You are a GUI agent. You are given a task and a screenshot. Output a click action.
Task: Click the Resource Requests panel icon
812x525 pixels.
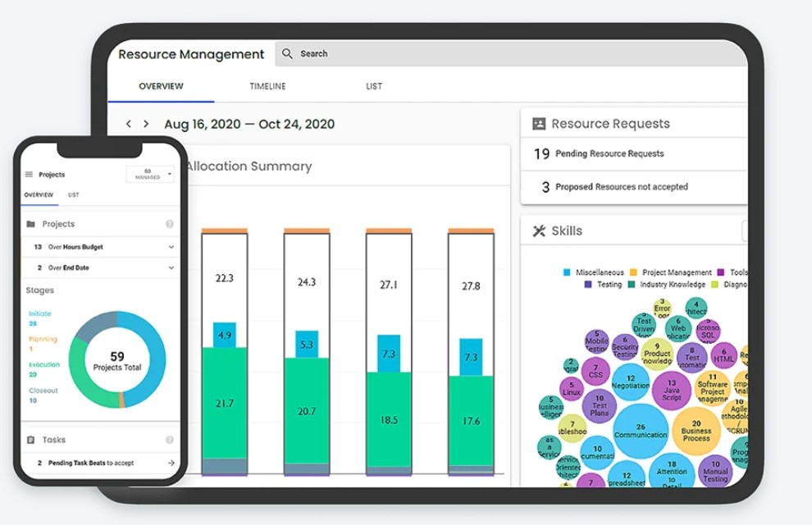539,123
